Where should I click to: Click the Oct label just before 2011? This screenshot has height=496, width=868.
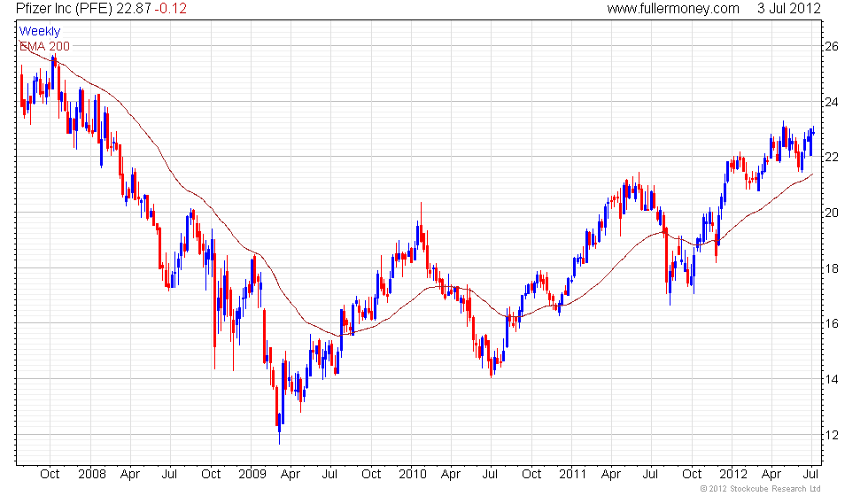pyautogui.click(x=531, y=474)
